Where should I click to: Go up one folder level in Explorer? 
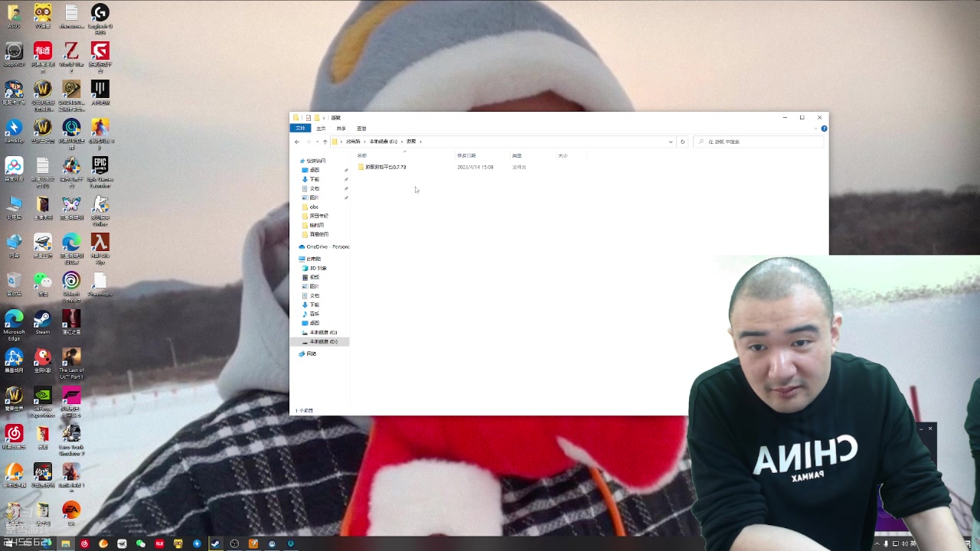[325, 142]
